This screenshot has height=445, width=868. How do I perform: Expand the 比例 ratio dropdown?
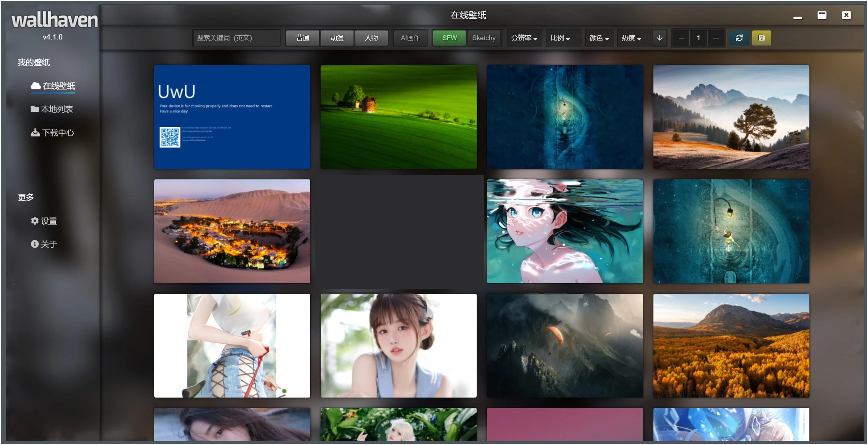tap(560, 38)
